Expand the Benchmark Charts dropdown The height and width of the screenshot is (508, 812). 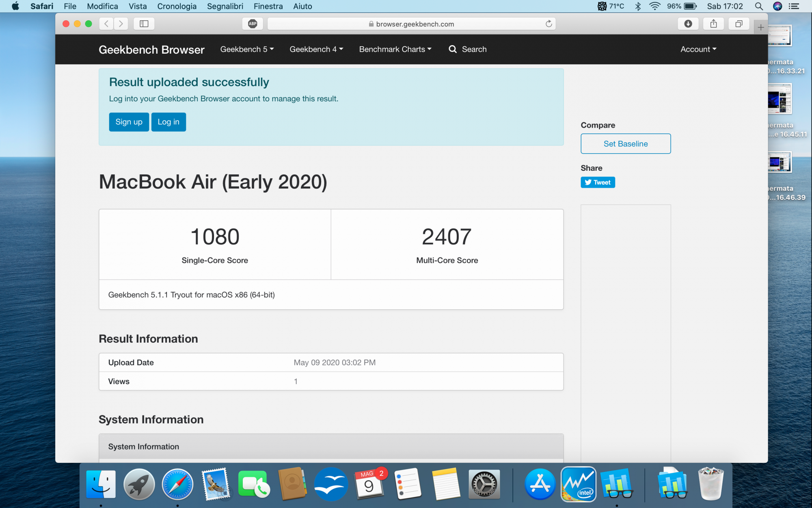click(x=395, y=49)
